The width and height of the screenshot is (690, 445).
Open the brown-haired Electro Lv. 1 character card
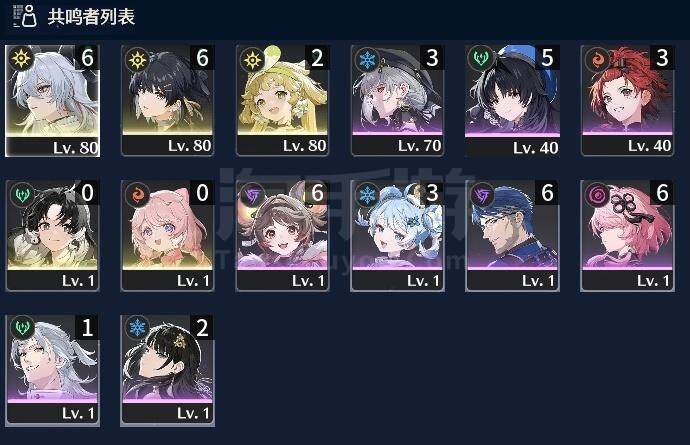[283, 235]
